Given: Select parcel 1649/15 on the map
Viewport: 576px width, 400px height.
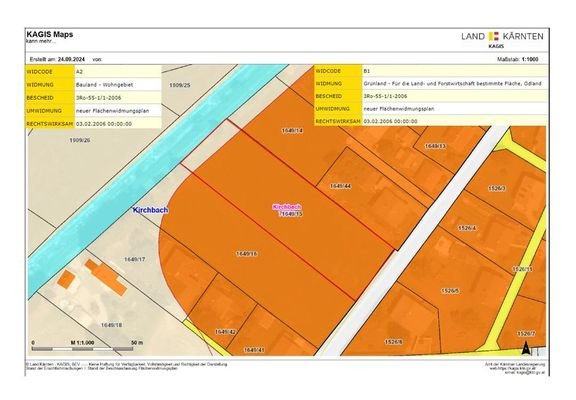Looking at the screenshot, I should pyautogui.click(x=292, y=214).
